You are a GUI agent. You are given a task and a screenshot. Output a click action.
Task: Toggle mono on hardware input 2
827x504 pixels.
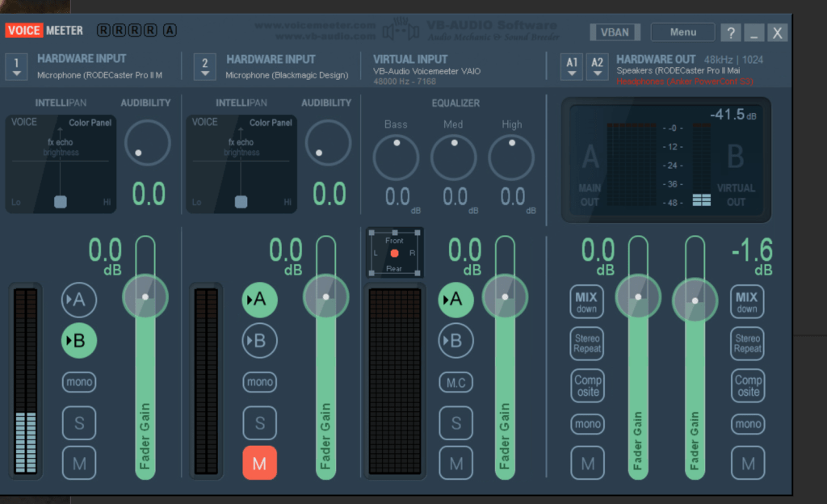pyautogui.click(x=260, y=382)
